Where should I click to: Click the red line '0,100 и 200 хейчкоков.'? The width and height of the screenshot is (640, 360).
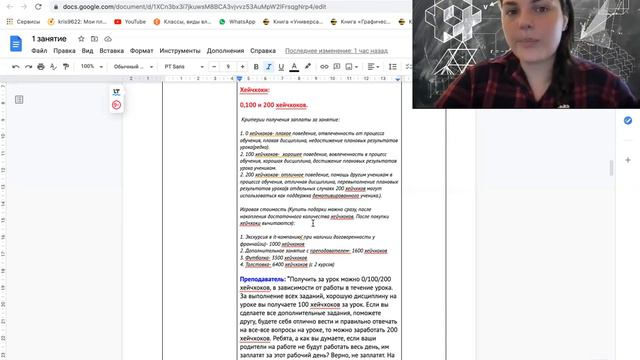[x=273, y=105]
